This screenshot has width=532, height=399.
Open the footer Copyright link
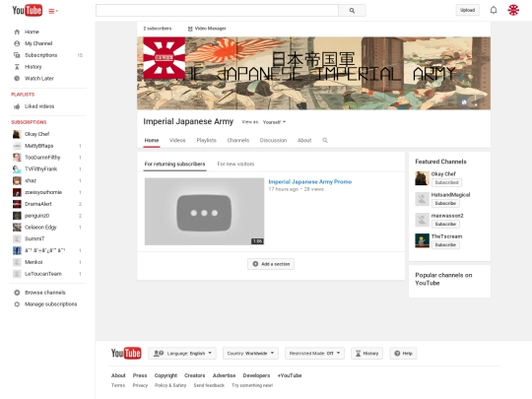coord(166,375)
